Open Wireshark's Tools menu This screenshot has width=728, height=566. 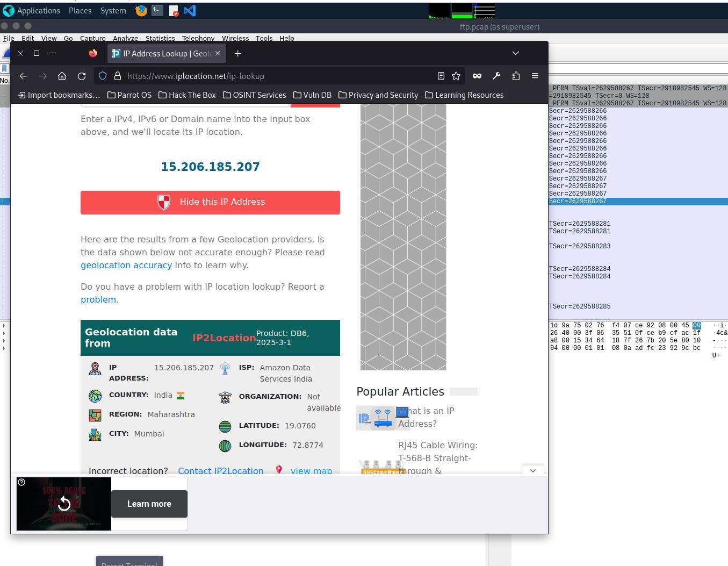pyautogui.click(x=264, y=38)
